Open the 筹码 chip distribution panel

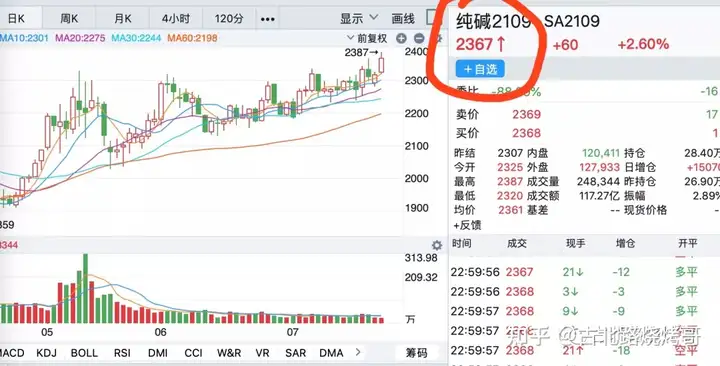coord(416,353)
